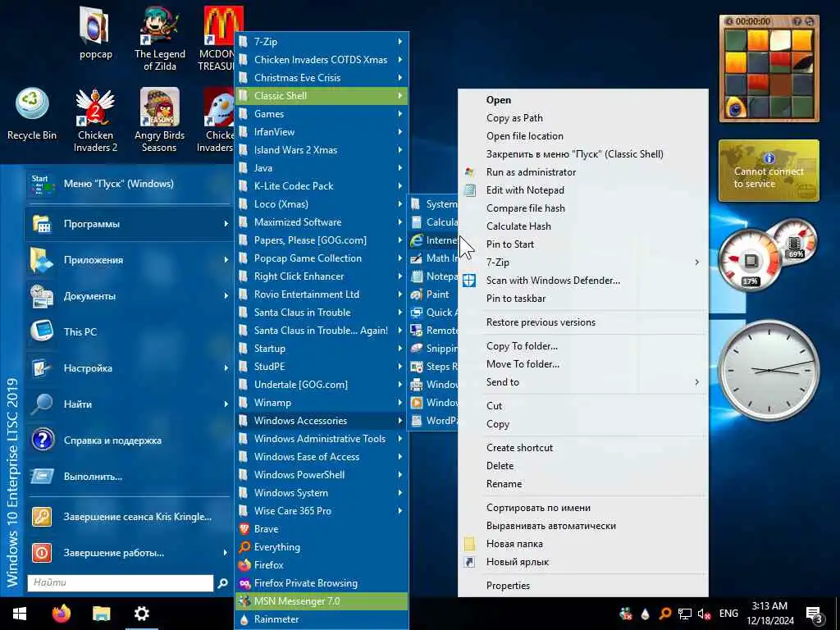Expand the 7-Zip context submenu

tap(583, 262)
